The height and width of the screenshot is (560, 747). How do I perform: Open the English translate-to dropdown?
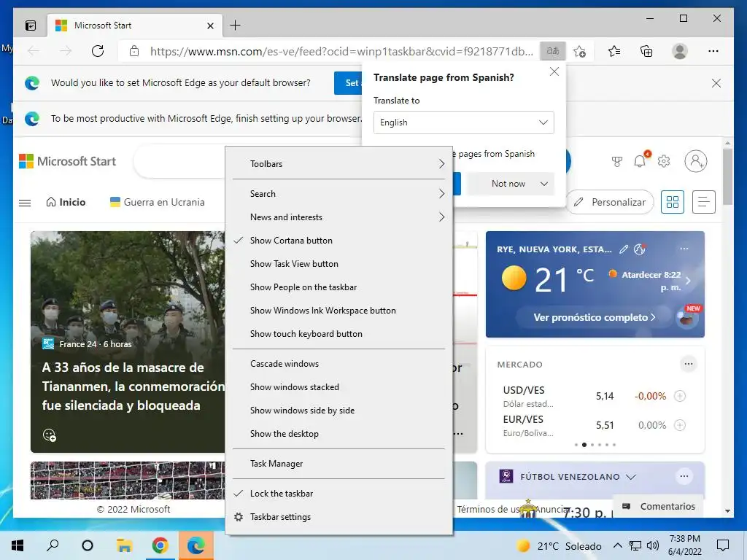click(x=463, y=122)
